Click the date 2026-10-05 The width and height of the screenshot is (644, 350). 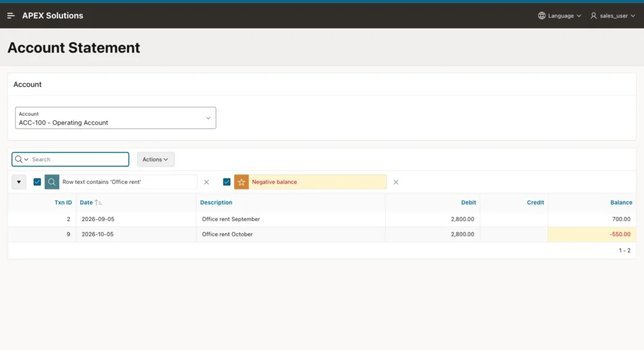(x=97, y=234)
